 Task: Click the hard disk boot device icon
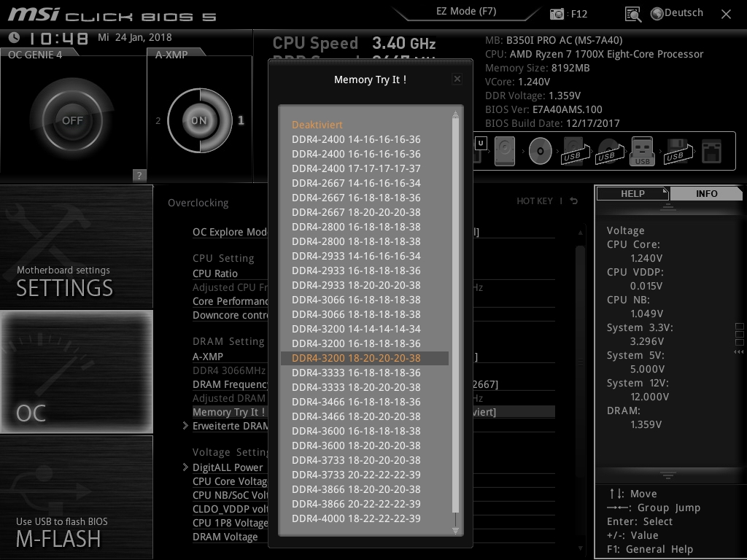505,152
